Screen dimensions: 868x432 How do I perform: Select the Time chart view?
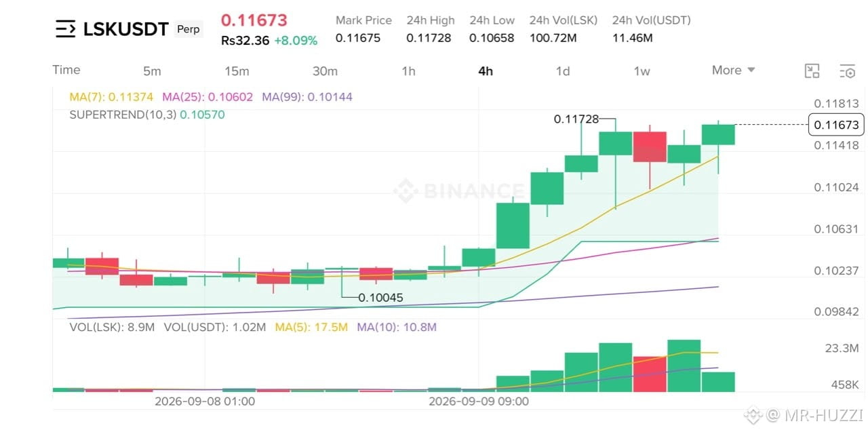66,70
